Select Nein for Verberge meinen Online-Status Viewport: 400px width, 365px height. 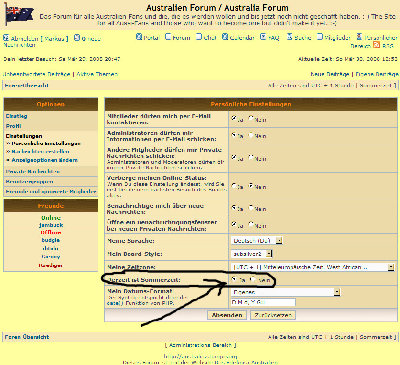click(251, 186)
